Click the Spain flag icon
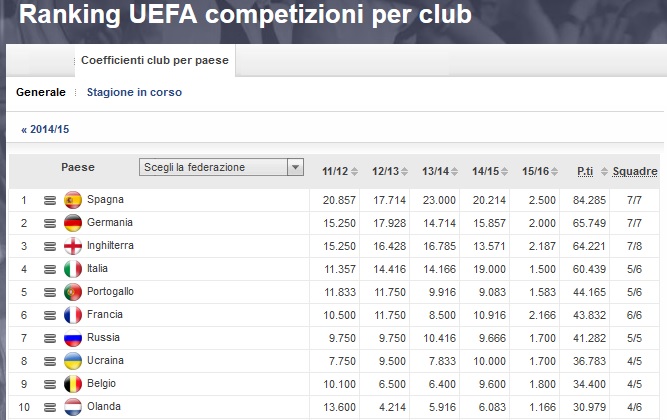Screen dimensions: 667x420 72,200
